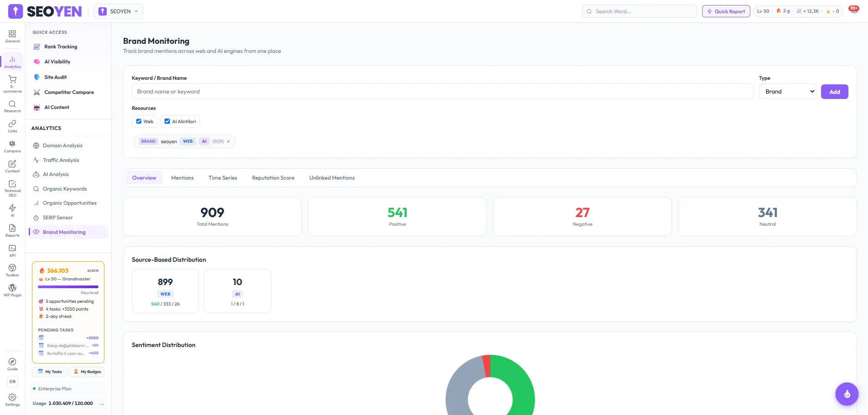Screen dimensions: 868x415
Task: Switch language with the EN button
Action: [x=12, y=382]
